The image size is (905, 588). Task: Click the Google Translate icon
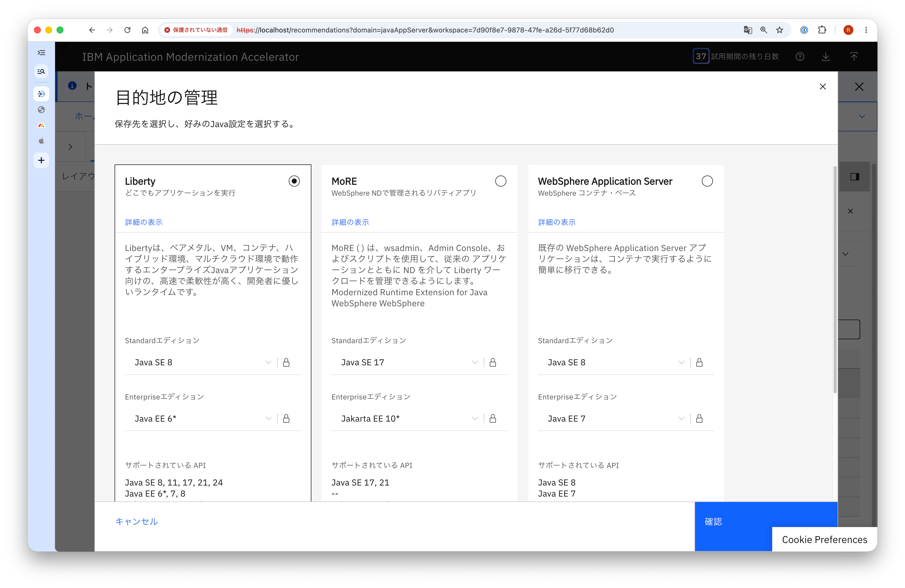tap(748, 30)
